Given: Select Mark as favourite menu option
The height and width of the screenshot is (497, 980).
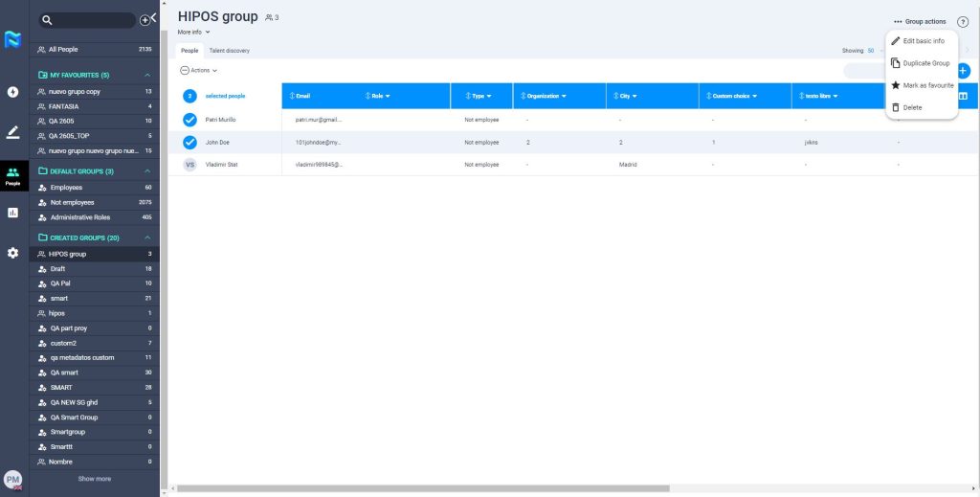Looking at the screenshot, I should pos(927,85).
